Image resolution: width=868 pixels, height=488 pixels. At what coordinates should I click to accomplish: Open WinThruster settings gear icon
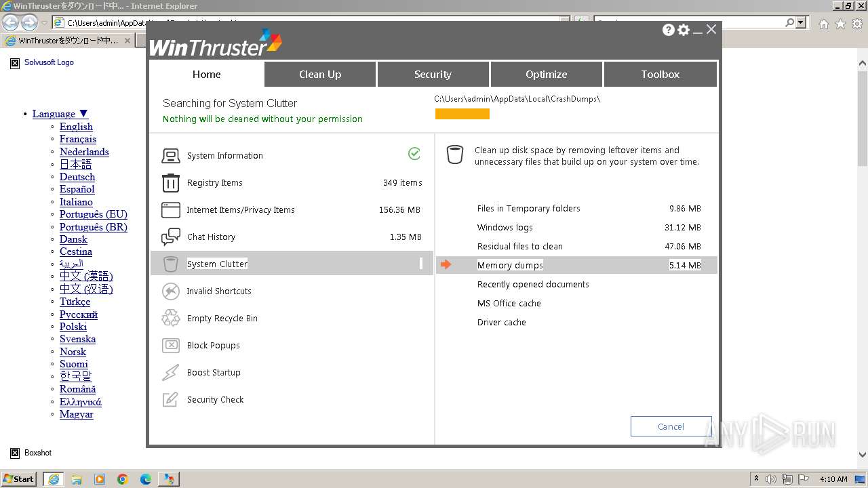point(684,30)
